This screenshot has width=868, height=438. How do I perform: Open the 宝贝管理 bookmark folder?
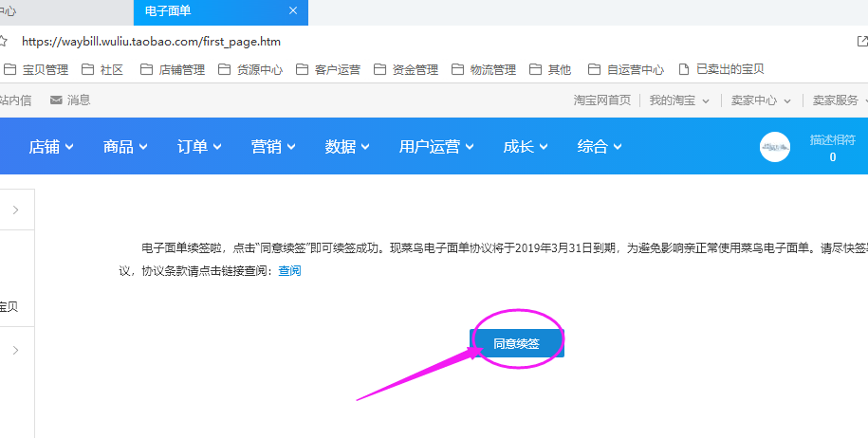(37, 70)
